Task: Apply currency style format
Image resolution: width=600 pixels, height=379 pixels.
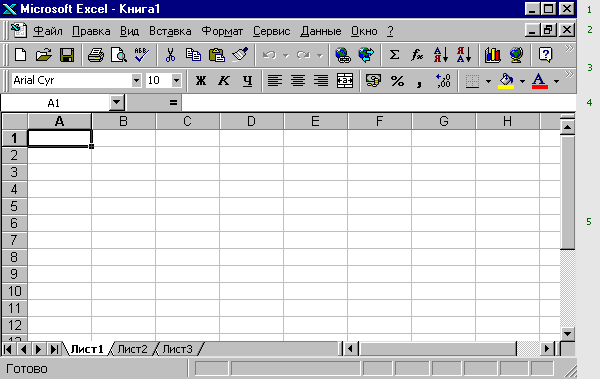Action: click(373, 81)
